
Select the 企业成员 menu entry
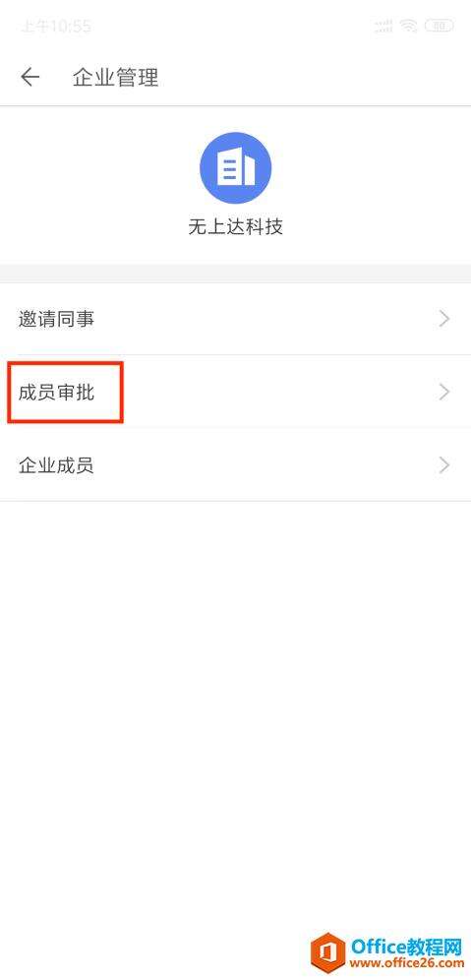pos(236,465)
